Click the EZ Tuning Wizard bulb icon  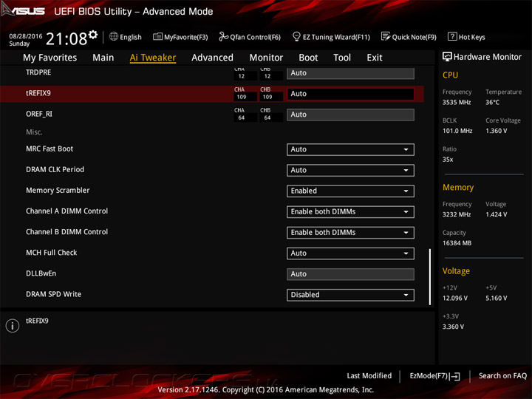[x=296, y=36]
